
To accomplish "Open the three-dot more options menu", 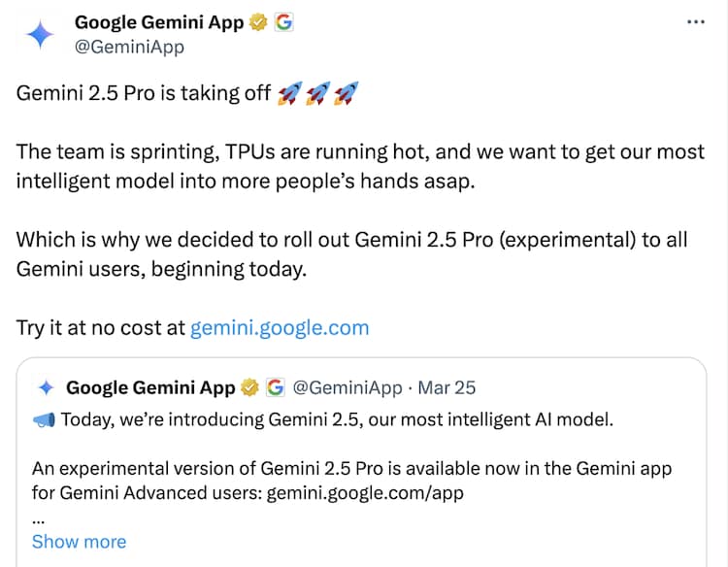I will (696, 21).
